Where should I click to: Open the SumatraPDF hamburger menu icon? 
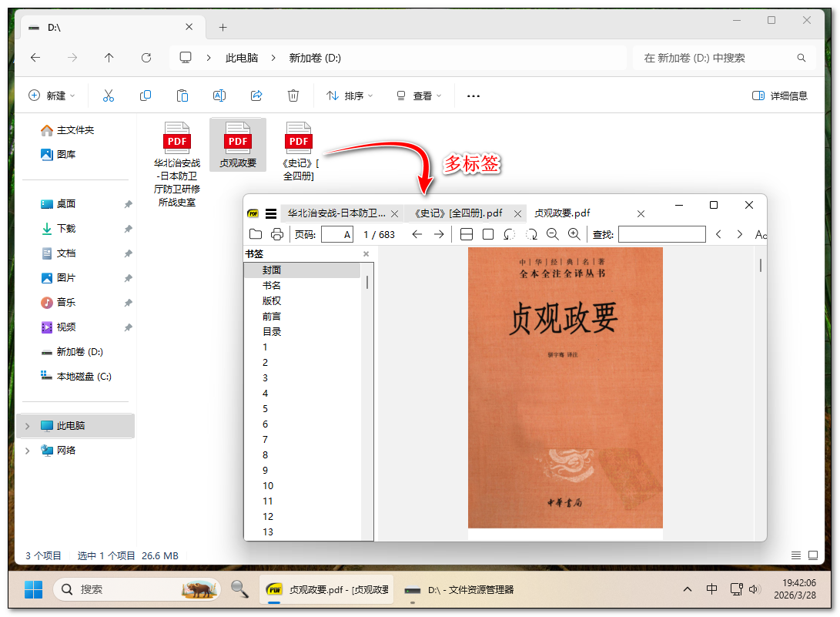(271, 213)
